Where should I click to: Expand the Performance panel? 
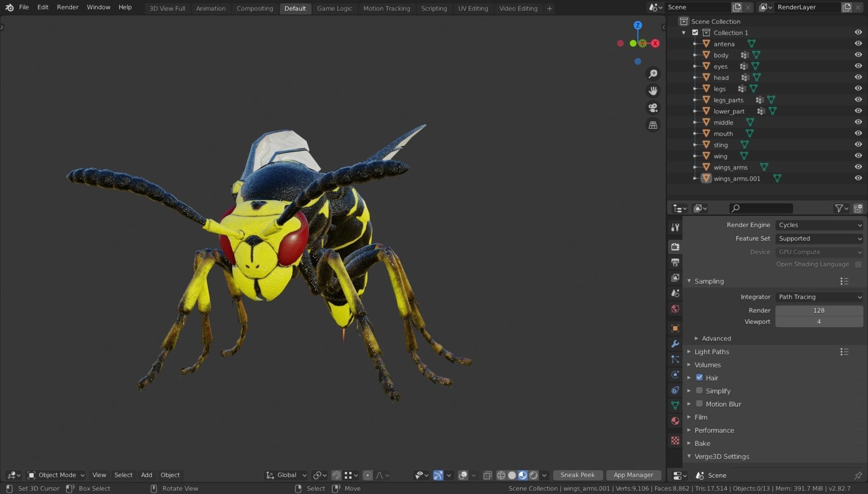point(714,430)
